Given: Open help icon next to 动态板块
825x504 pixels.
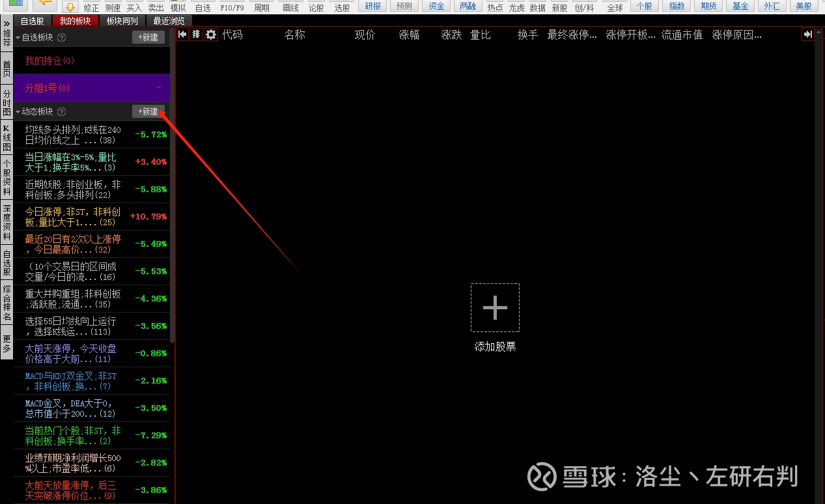Looking at the screenshot, I should 62,112.
